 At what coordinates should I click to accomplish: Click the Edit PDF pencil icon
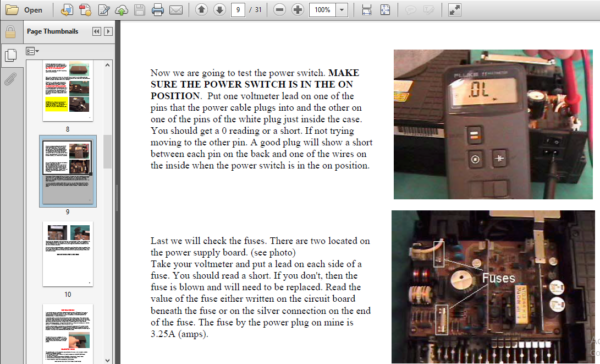coord(103,10)
